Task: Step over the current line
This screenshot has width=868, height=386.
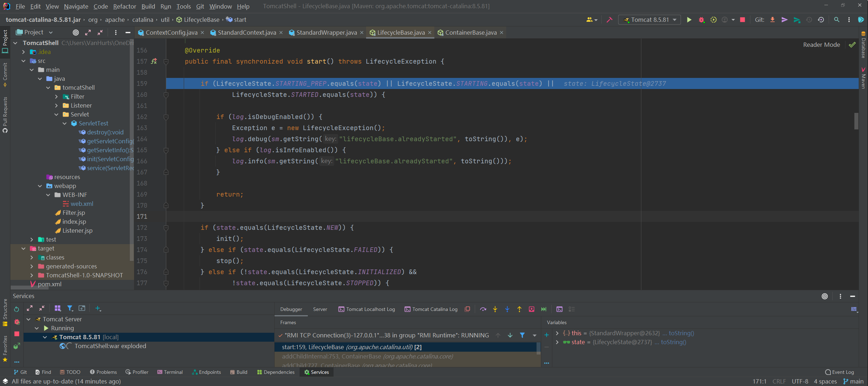Action: [483, 310]
